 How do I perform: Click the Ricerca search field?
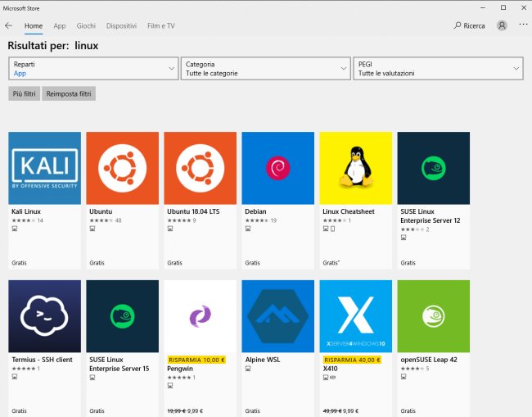(x=469, y=25)
